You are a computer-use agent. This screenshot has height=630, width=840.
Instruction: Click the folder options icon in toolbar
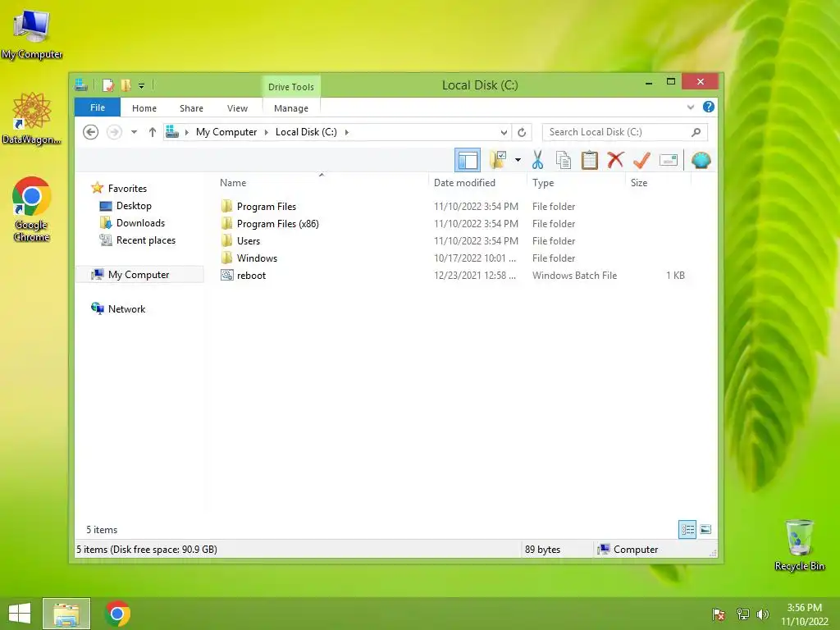click(x=499, y=160)
